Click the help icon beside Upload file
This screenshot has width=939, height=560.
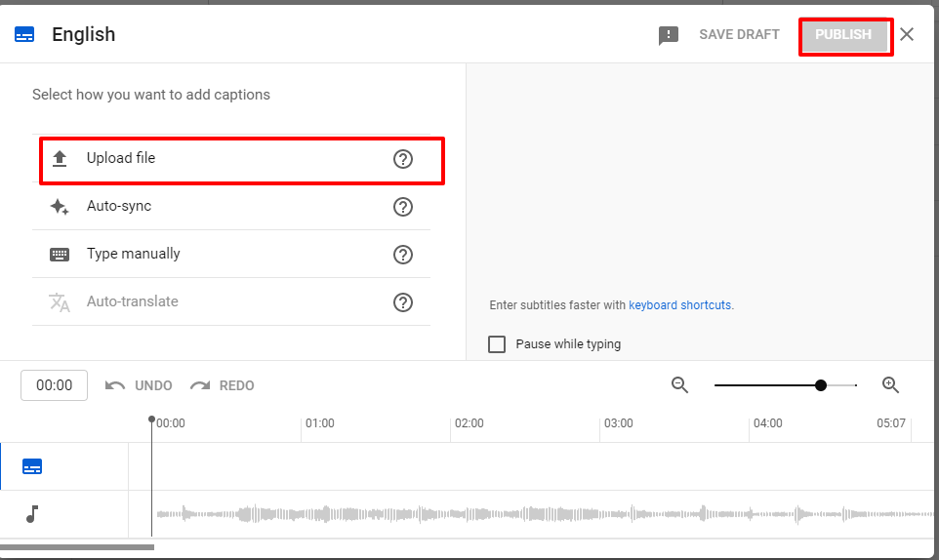click(x=403, y=159)
